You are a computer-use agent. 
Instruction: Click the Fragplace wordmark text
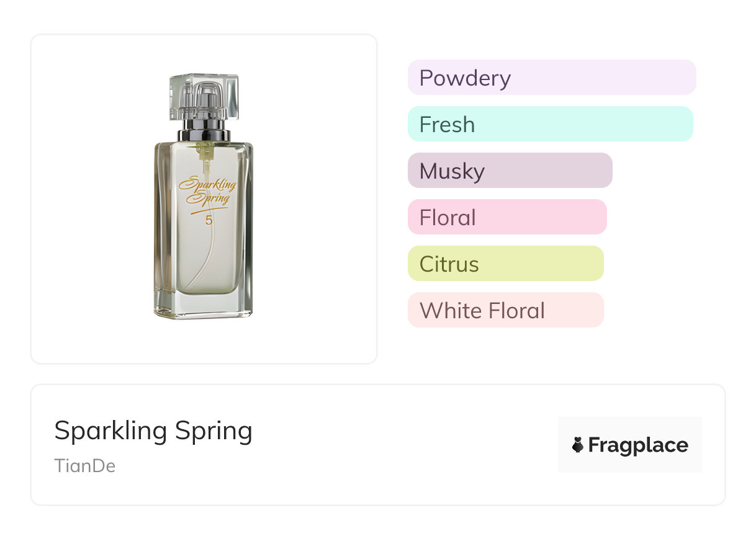(638, 445)
